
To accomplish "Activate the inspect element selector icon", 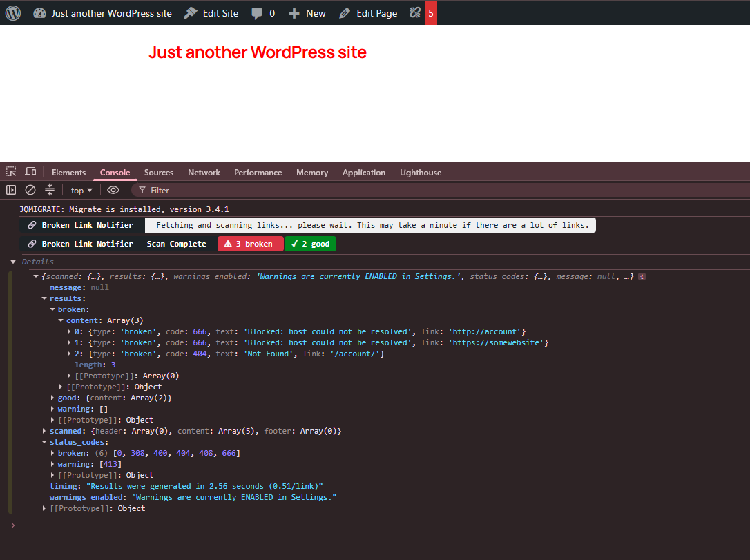I will 11,172.
